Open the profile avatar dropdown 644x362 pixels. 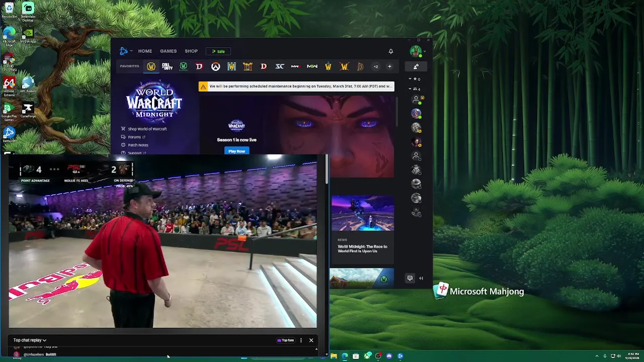pos(418,51)
